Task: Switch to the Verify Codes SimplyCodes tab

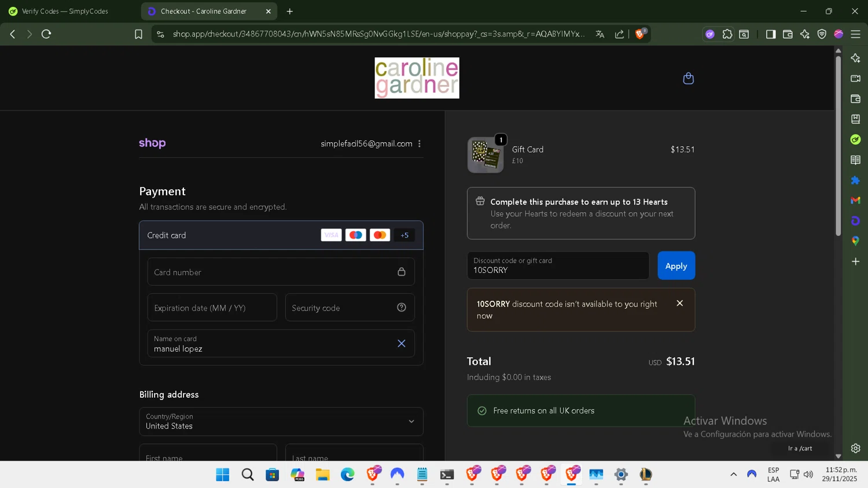Action: click(x=65, y=11)
